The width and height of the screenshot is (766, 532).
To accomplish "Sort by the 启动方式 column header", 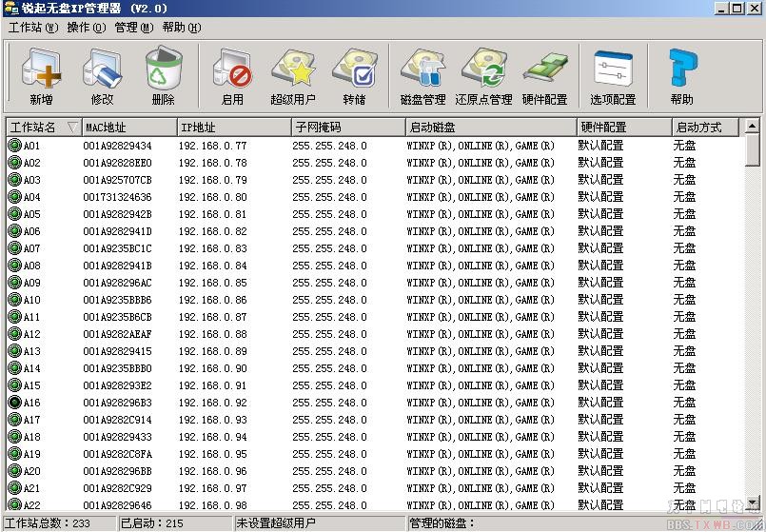I will pyautogui.click(x=704, y=128).
